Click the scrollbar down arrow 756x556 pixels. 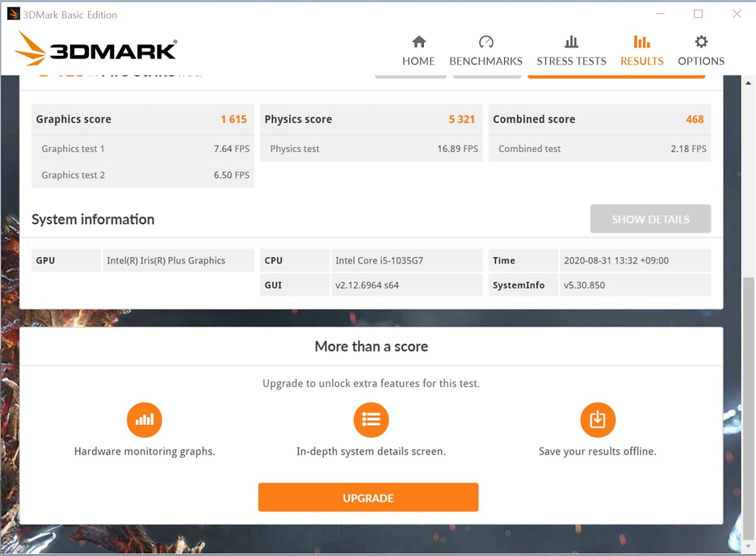coord(748,546)
